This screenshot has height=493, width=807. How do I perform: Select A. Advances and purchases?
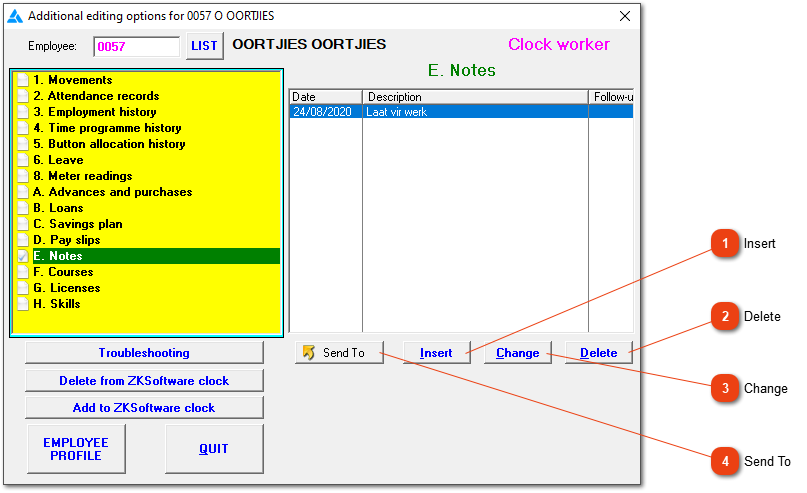click(113, 192)
